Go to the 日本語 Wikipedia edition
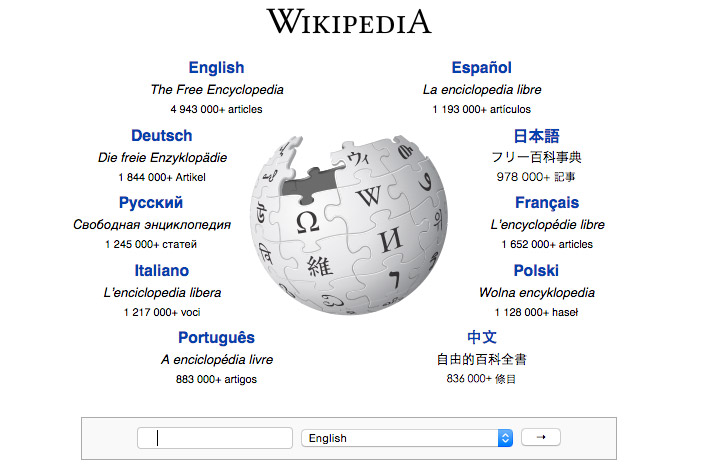The width and height of the screenshot is (701, 468). pos(536,135)
